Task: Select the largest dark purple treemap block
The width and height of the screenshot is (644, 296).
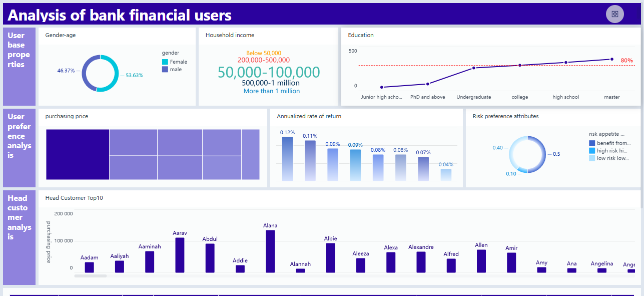Action: tap(78, 154)
